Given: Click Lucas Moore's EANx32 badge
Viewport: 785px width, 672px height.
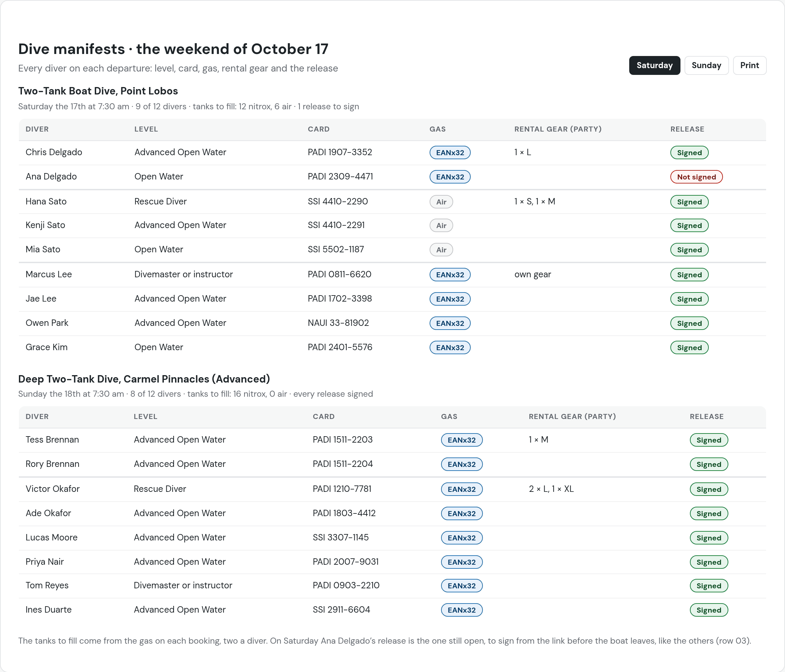Looking at the screenshot, I should [x=461, y=538].
